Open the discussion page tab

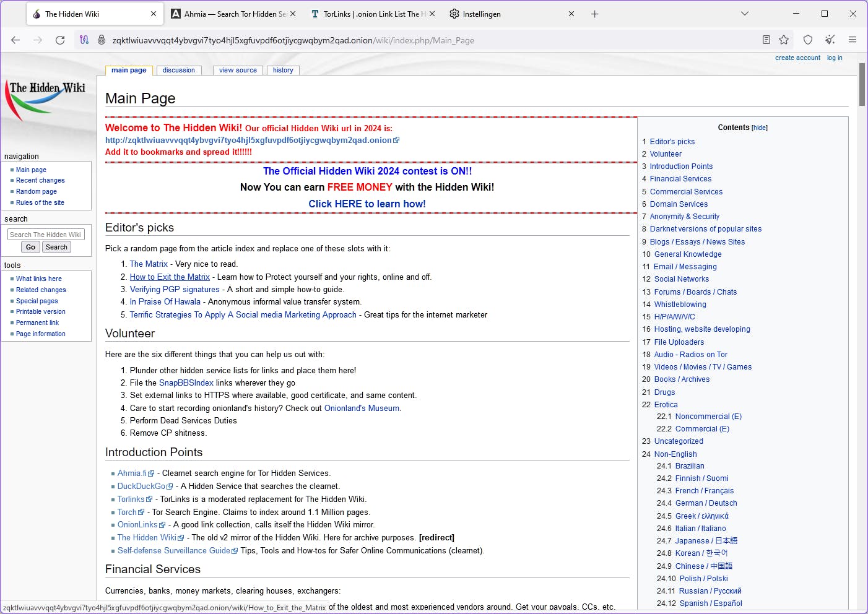point(178,71)
